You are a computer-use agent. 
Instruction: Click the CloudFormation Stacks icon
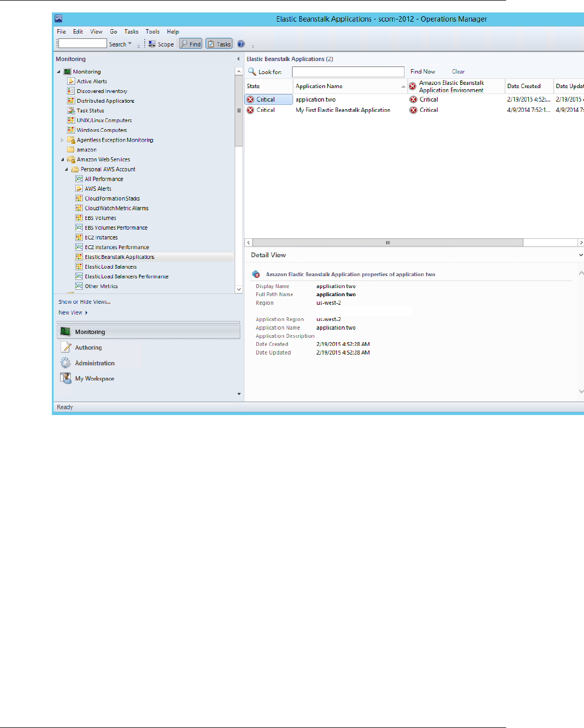[79, 198]
